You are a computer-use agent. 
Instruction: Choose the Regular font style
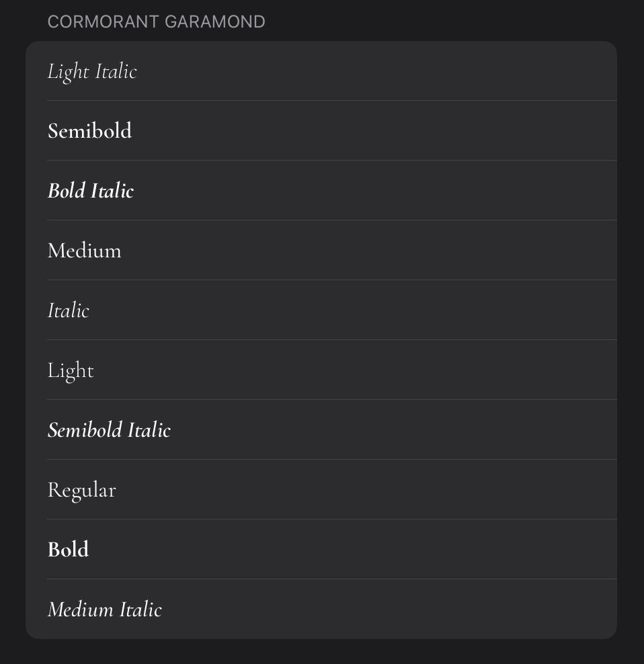[81, 490]
